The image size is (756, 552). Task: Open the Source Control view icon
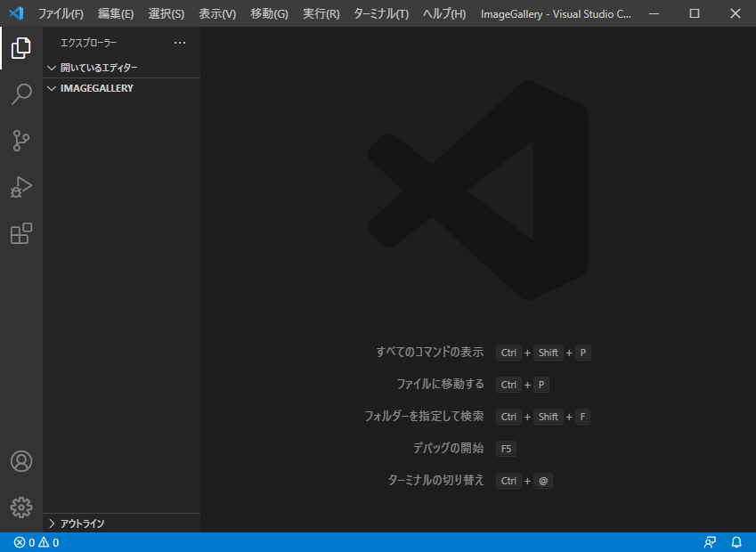tap(21, 141)
